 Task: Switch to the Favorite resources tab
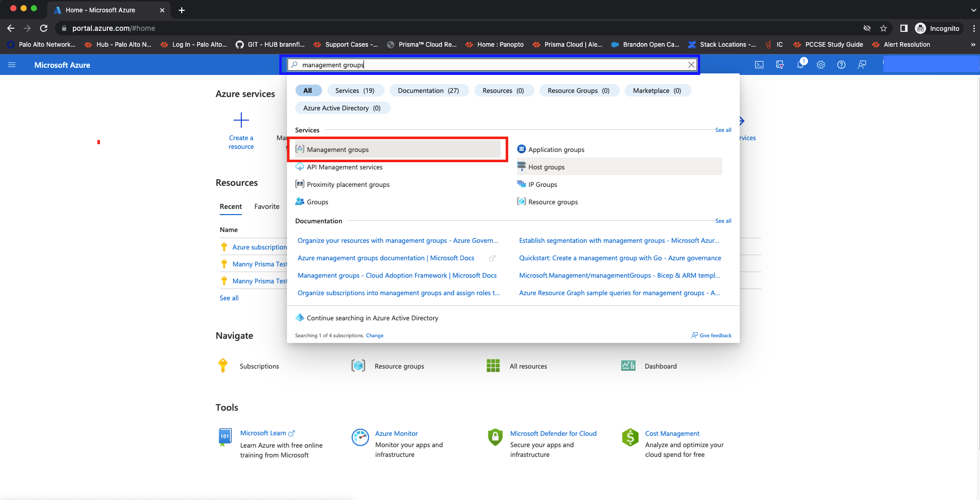(x=267, y=206)
